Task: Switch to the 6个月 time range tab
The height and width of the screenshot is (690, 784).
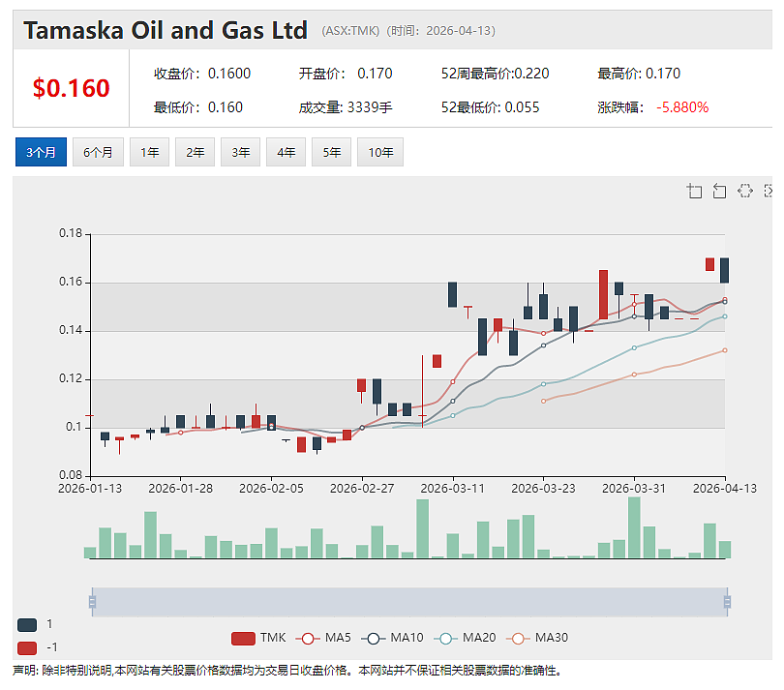Action: (x=98, y=152)
